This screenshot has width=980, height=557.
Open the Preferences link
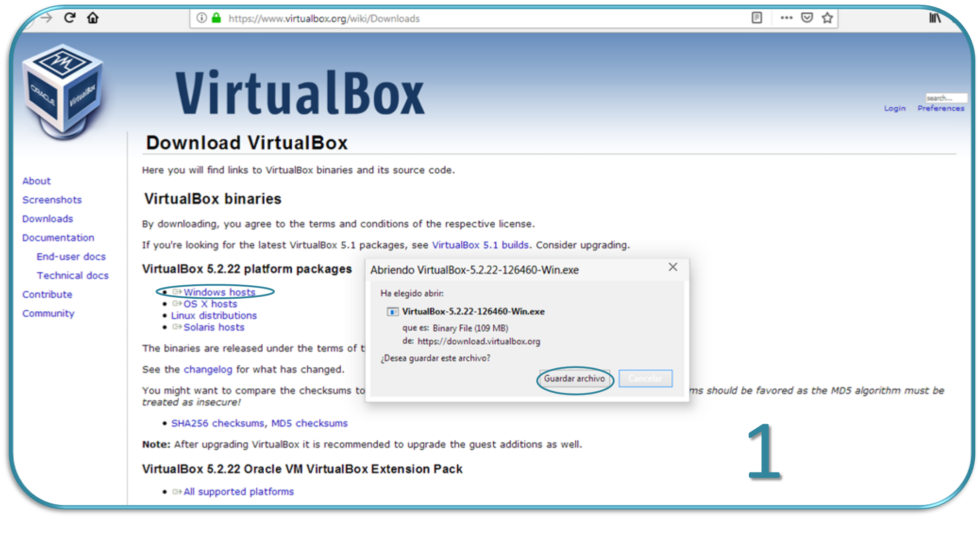941,108
